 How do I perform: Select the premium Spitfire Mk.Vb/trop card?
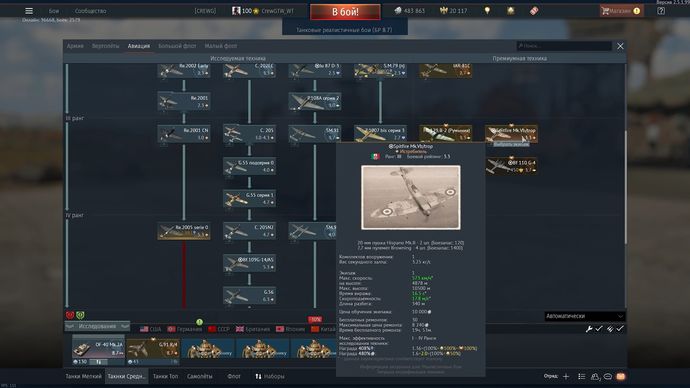click(511, 134)
